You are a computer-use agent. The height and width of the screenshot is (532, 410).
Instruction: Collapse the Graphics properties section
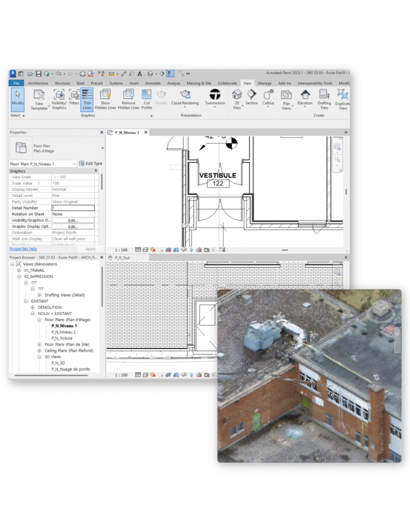coord(96,170)
